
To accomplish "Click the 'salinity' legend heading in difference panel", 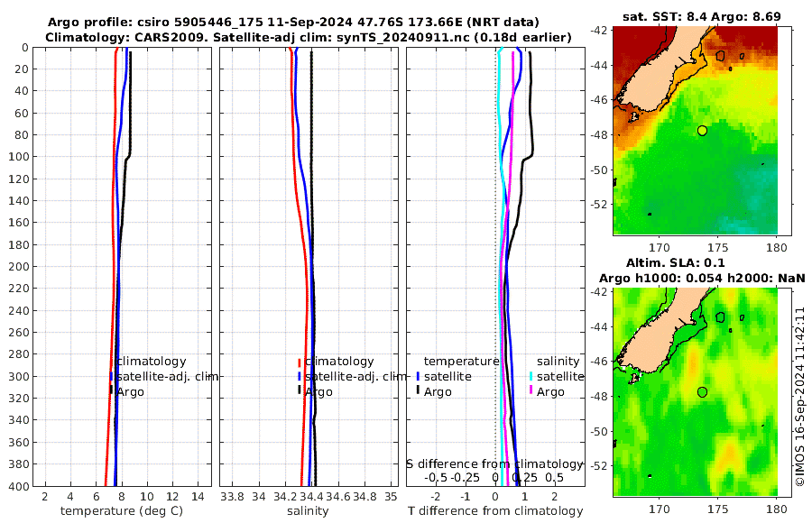I will point(558,362).
